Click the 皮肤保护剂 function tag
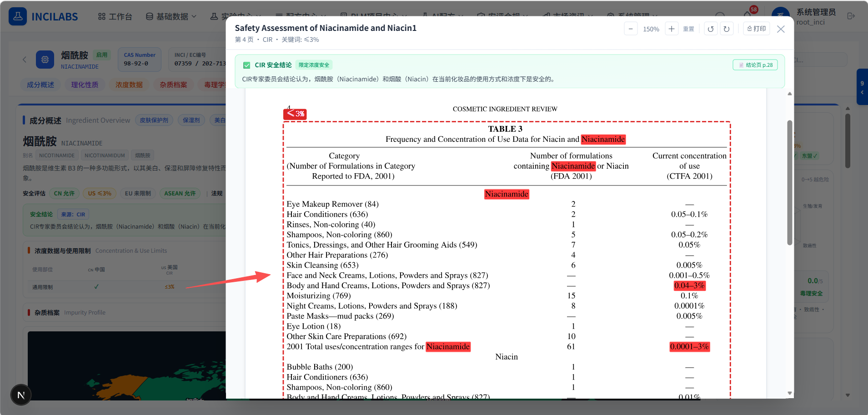Viewport: 868px width, 415px height. click(x=154, y=120)
